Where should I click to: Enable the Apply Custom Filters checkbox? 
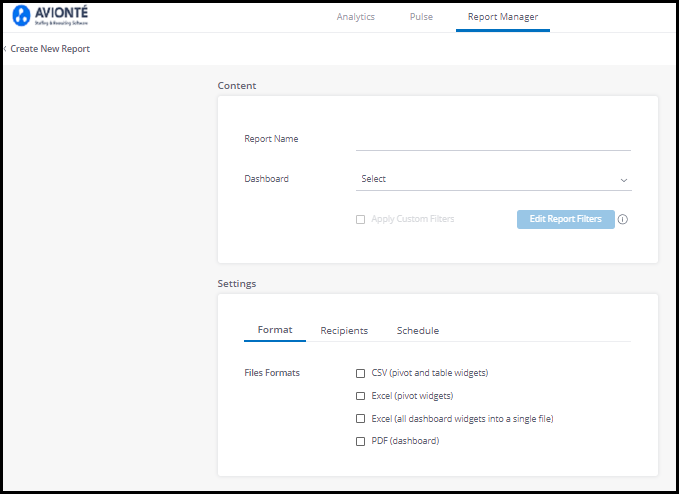click(x=360, y=220)
